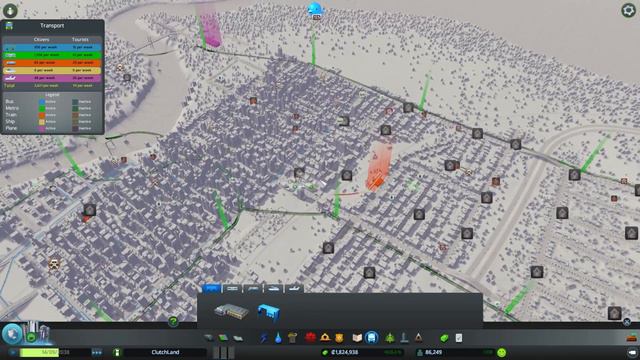Open the Healthcare red cross menu
This screenshot has width=640, height=360.
point(310,338)
